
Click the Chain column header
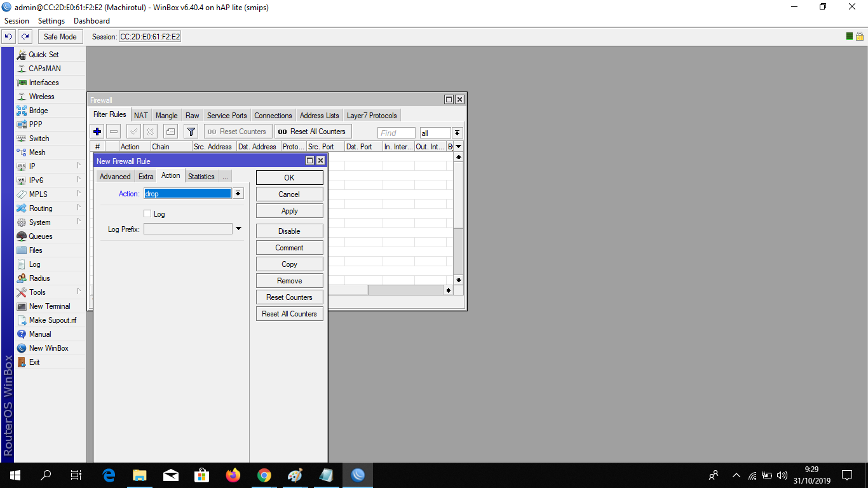tap(170, 147)
